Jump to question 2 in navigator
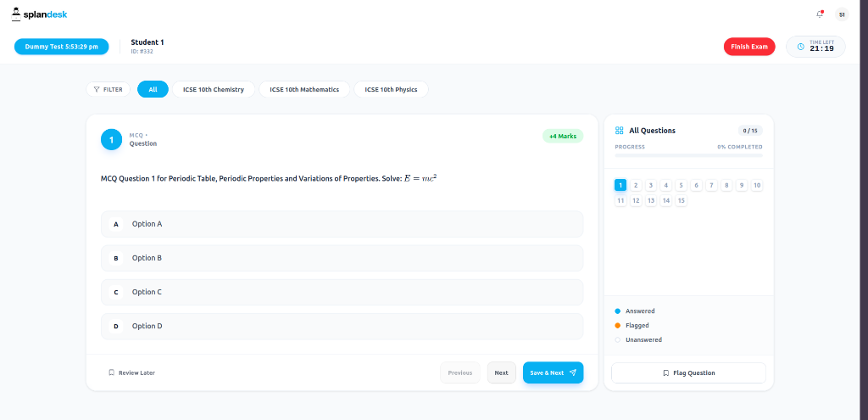 pos(636,185)
